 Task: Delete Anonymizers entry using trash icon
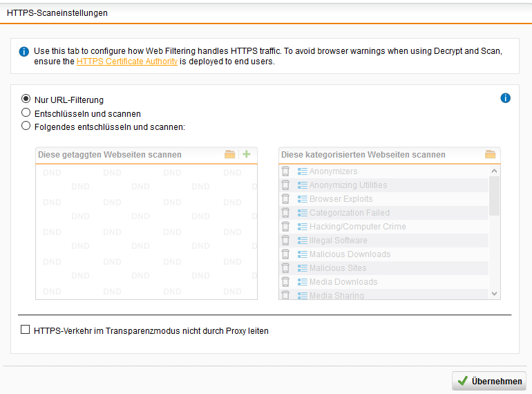pos(286,171)
